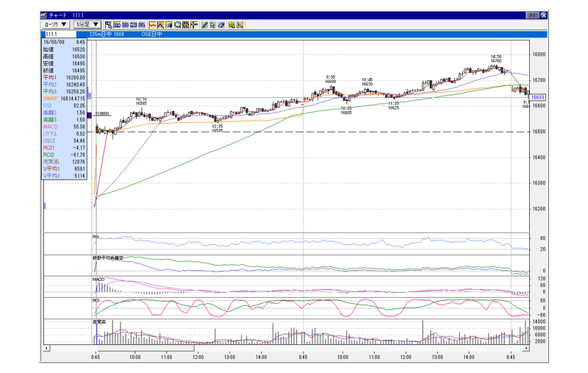Image resolution: width=588 pixels, height=373 pixels.
Task: Select the green pencil drawing tool
Action: tap(204, 25)
